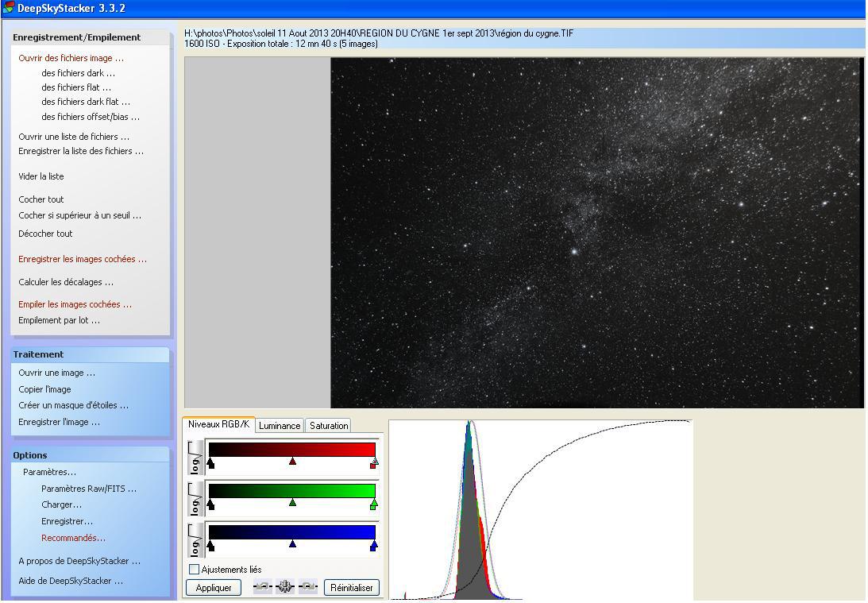Screen dimensions: 868x603
Task: Collapse the Traitement panel header
Action: coord(91,354)
